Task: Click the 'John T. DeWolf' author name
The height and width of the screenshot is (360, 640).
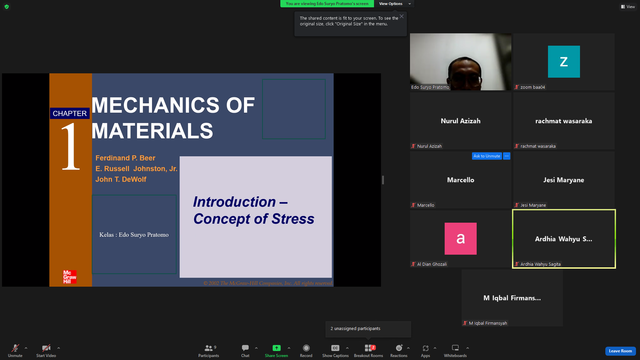Action: point(121,179)
